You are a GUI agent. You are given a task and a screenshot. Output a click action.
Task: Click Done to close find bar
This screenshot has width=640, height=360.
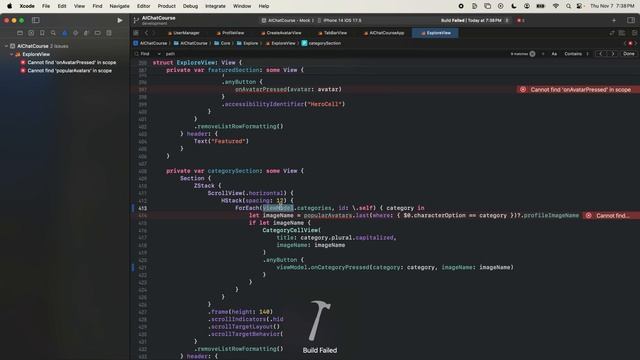[629, 54]
